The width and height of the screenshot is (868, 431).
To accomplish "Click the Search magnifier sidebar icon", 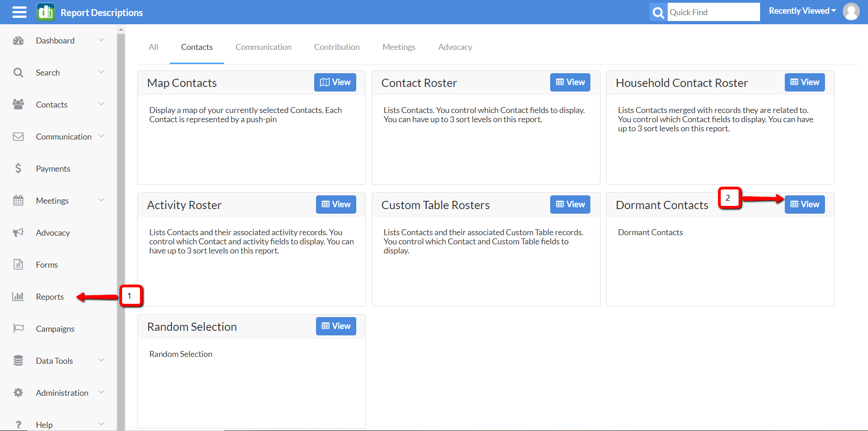I will pos(18,73).
